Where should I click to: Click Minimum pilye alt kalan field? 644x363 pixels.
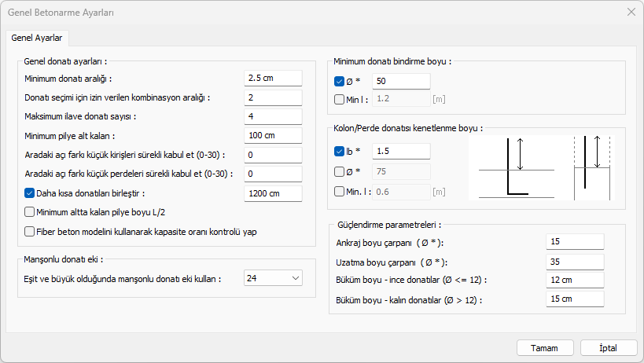click(273, 136)
